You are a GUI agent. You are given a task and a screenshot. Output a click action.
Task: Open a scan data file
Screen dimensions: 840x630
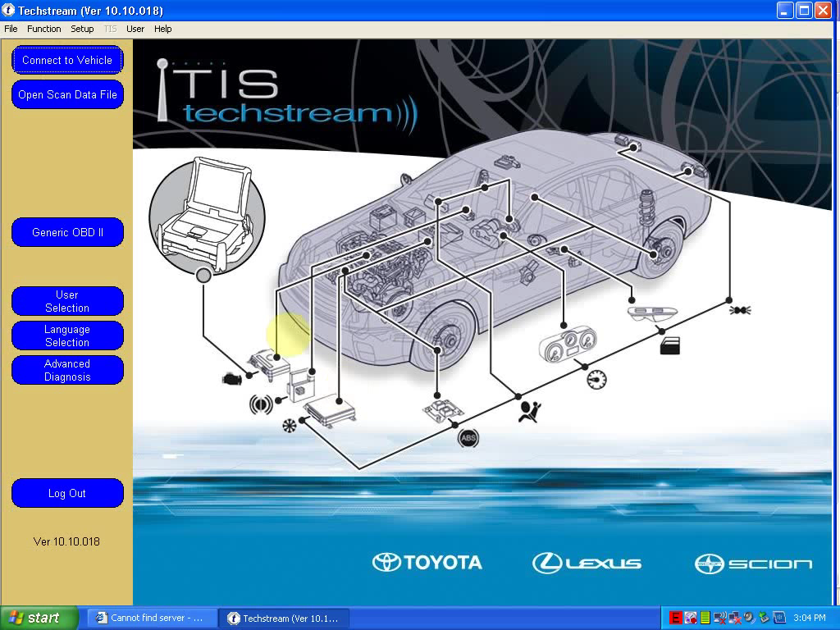tap(67, 95)
